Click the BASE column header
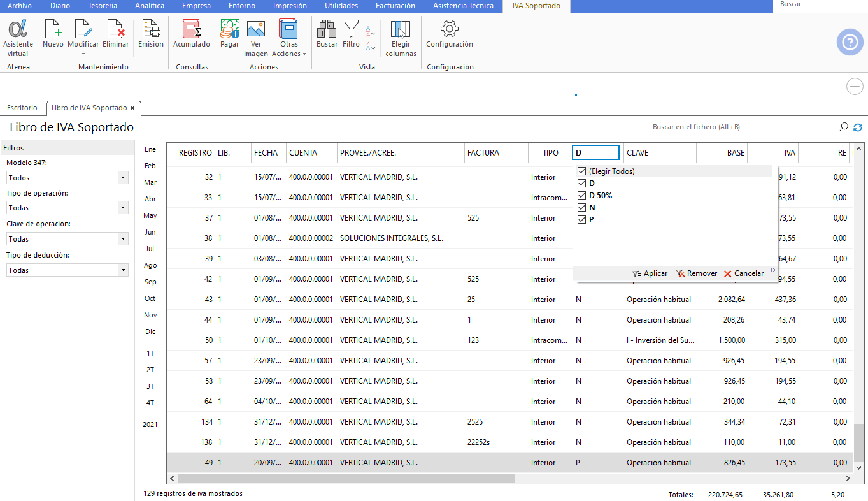The height and width of the screenshot is (501, 868). [722, 153]
